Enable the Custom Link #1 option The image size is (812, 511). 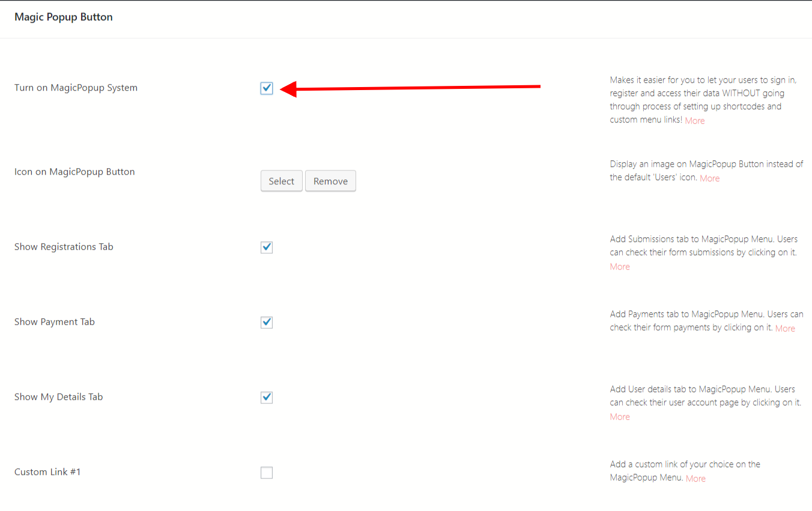click(267, 473)
